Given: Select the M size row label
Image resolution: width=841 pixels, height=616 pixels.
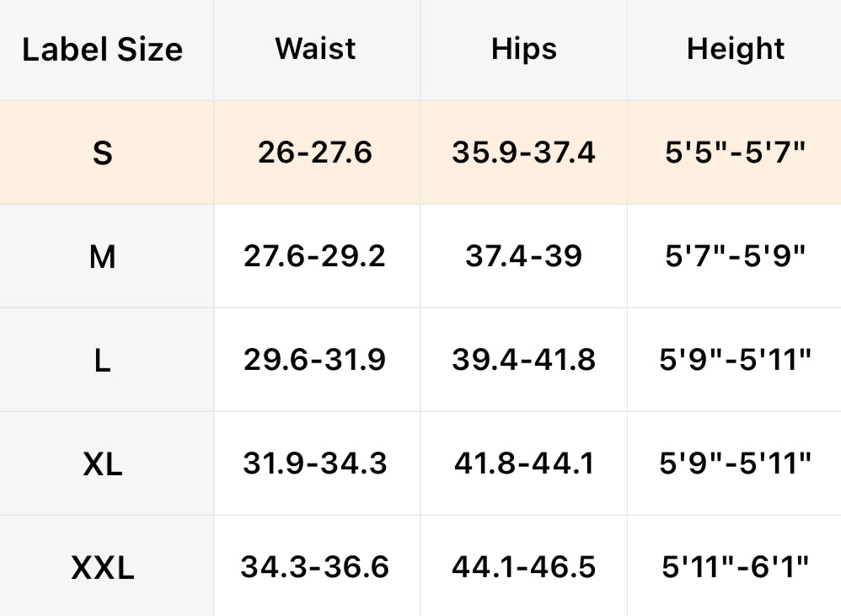Looking at the screenshot, I should tap(103, 256).
